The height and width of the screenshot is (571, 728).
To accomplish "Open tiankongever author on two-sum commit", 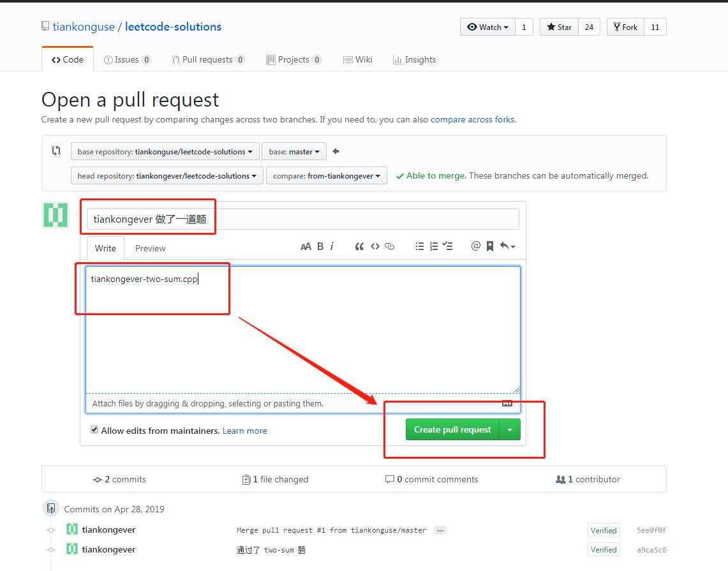I will pyautogui.click(x=108, y=549).
